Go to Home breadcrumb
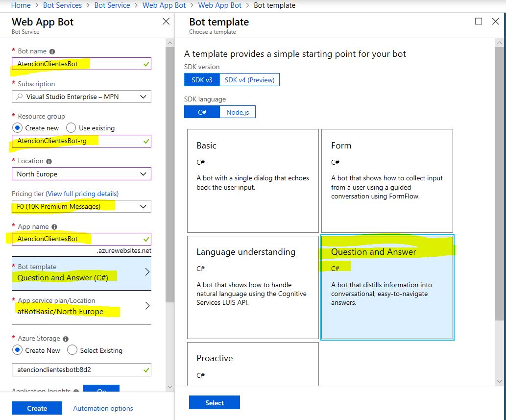Screen dimensions: 506x420 21,5
